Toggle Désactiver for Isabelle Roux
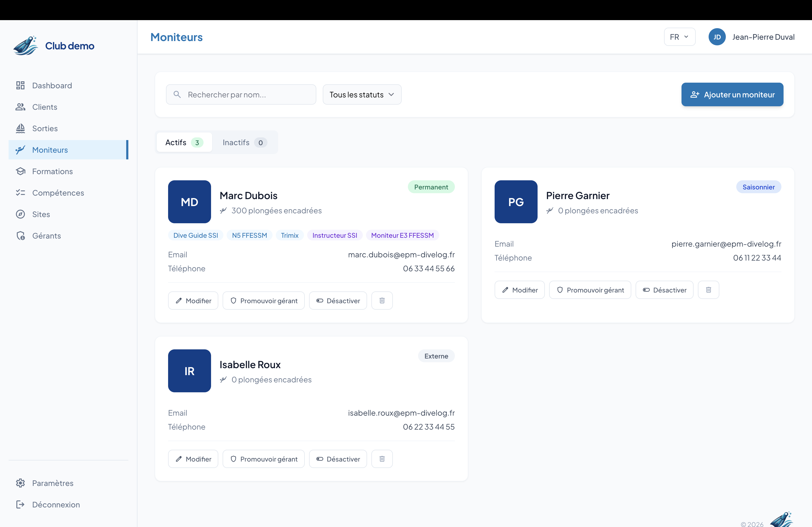Screen dimensions: 812x527 [x=338, y=459]
